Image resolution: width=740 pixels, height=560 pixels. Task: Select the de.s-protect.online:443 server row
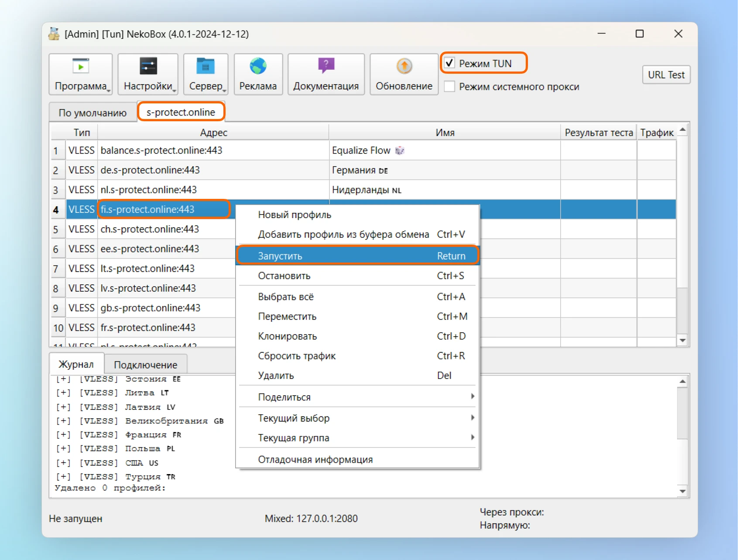pyautogui.click(x=150, y=170)
